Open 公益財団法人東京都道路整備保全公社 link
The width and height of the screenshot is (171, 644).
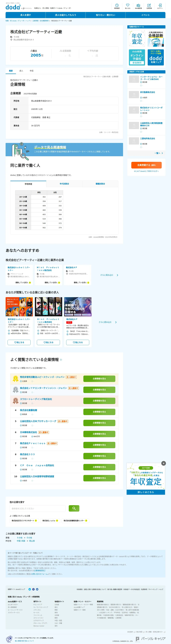point(151,124)
